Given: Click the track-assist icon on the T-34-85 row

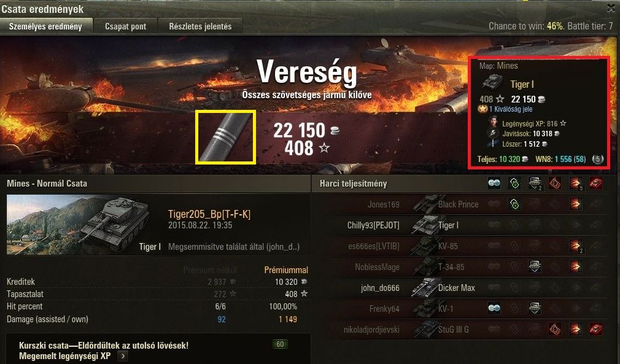Looking at the screenshot, I should coord(535,267).
